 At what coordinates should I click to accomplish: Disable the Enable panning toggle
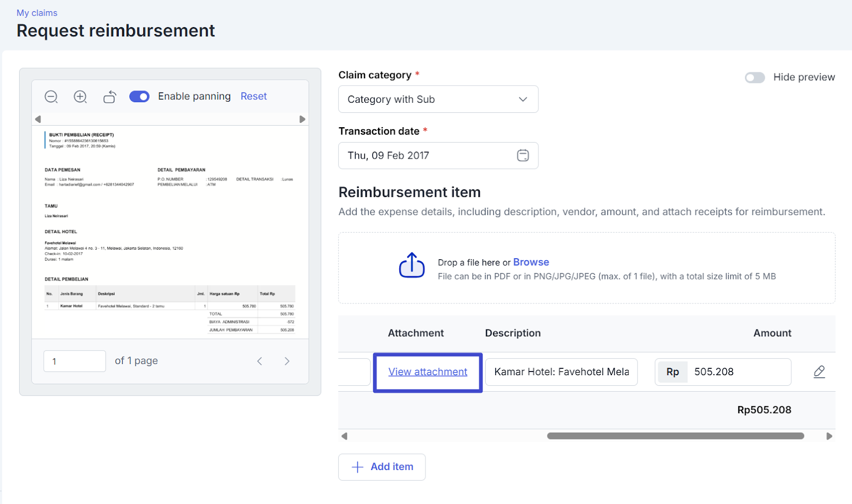click(140, 96)
